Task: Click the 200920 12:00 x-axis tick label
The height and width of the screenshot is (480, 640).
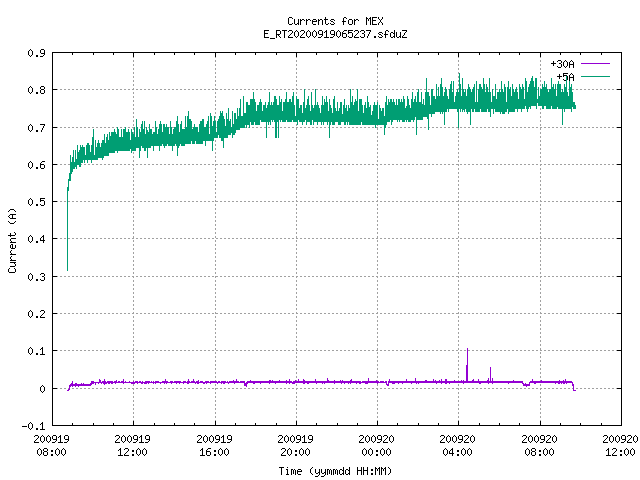Action: pos(620,445)
